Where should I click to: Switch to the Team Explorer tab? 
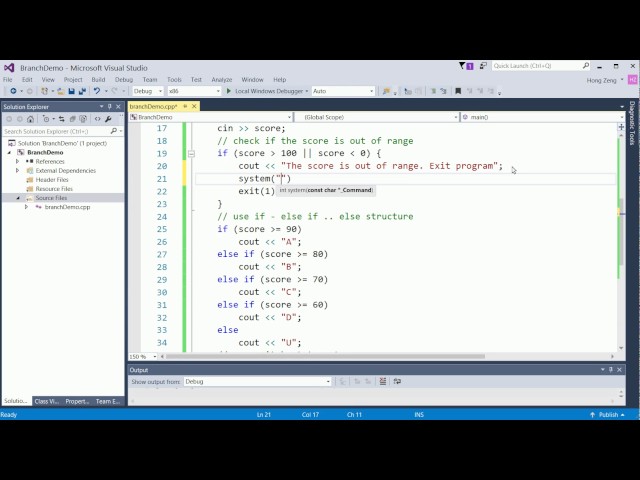pyautogui.click(x=108, y=401)
